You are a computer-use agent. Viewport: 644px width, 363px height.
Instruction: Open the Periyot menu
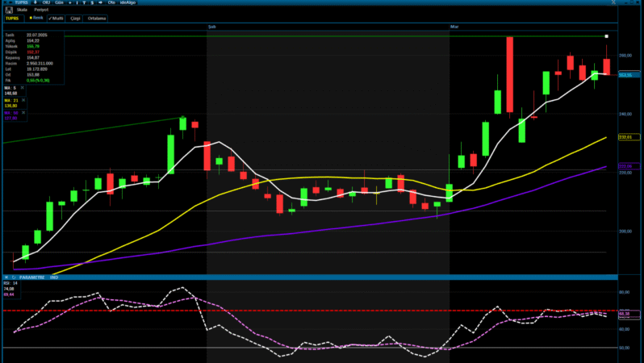point(40,10)
